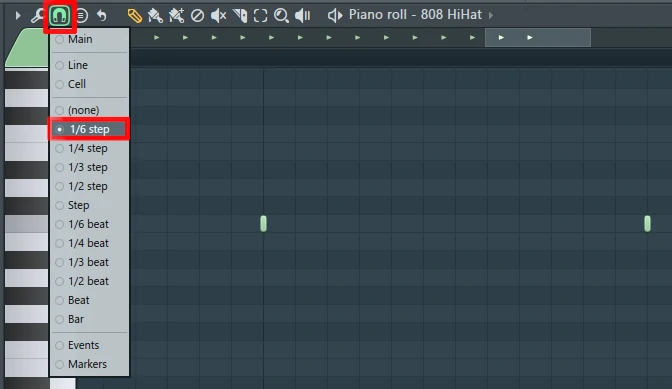Pick 1/2 beat in snap menu
The width and height of the screenshot is (672, 389).
point(89,281)
